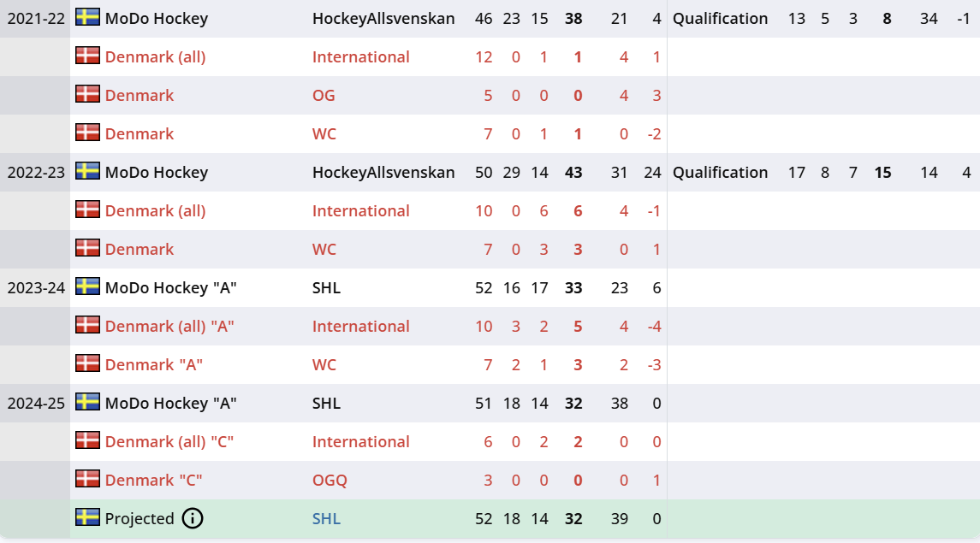Click the 2023-24 SHL league link
980x543 pixels.
(326, 287)
